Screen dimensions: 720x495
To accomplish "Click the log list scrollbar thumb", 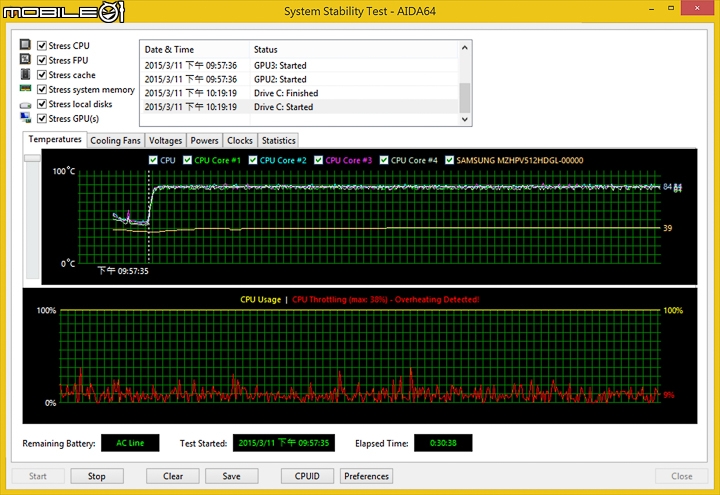I will click(465, 98).
